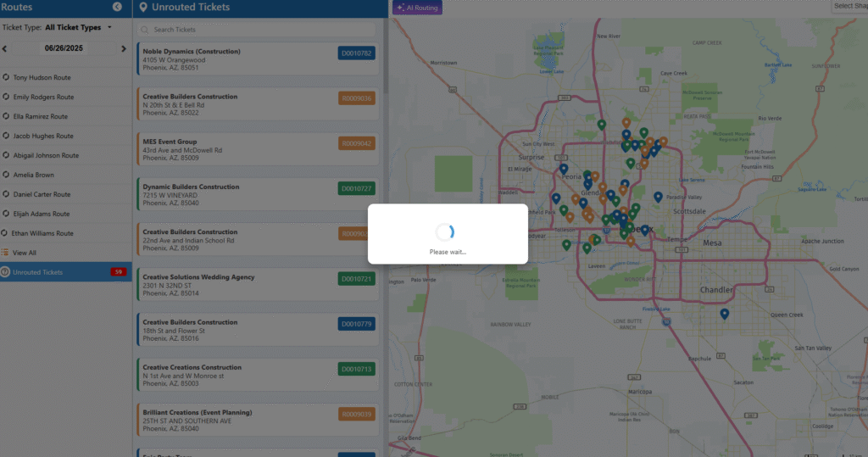Open ticket R0009036 badge
The width and height of the screenshot is (868, 457).
coord(357,98)
